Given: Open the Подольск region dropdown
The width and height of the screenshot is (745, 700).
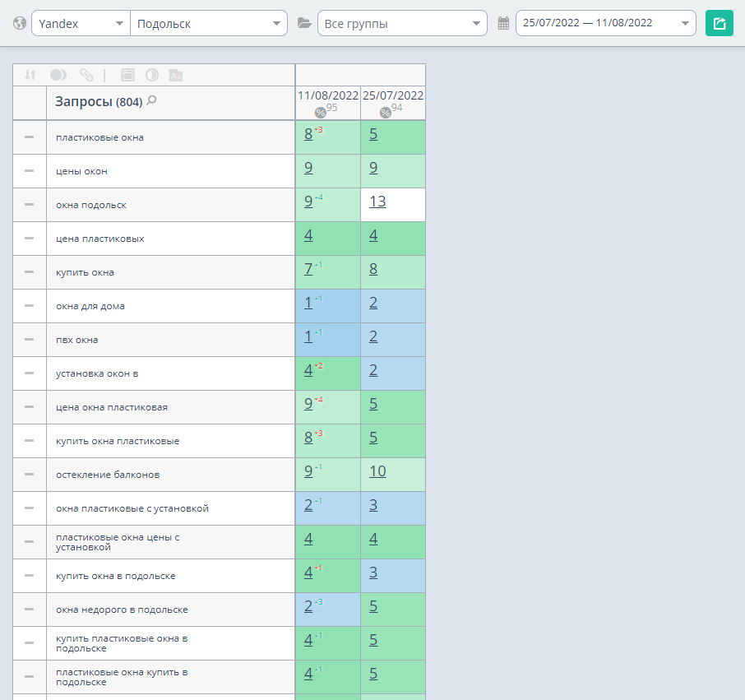Looking at the screenshot, I should [x=208, y=24].
